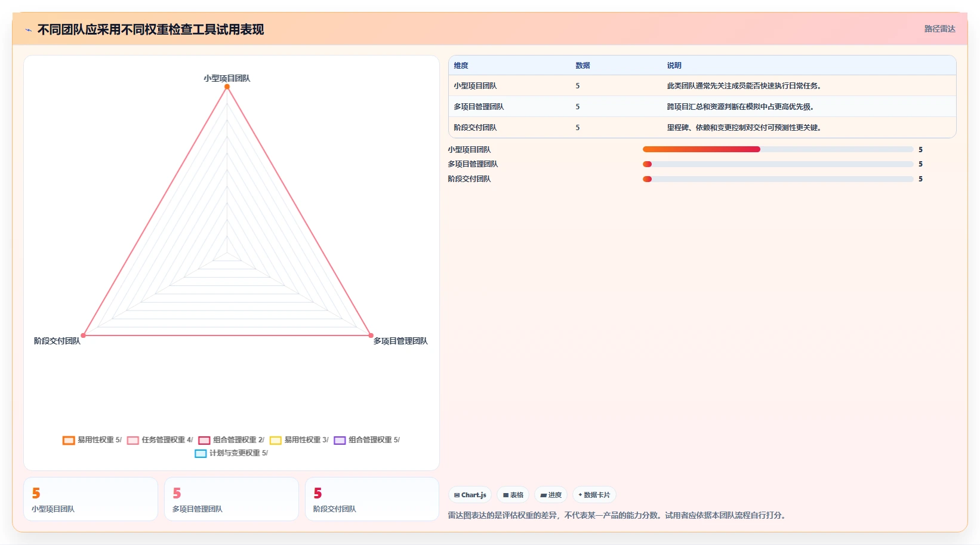Click the 多项目管理团队 radar axis label

[400, 341]
